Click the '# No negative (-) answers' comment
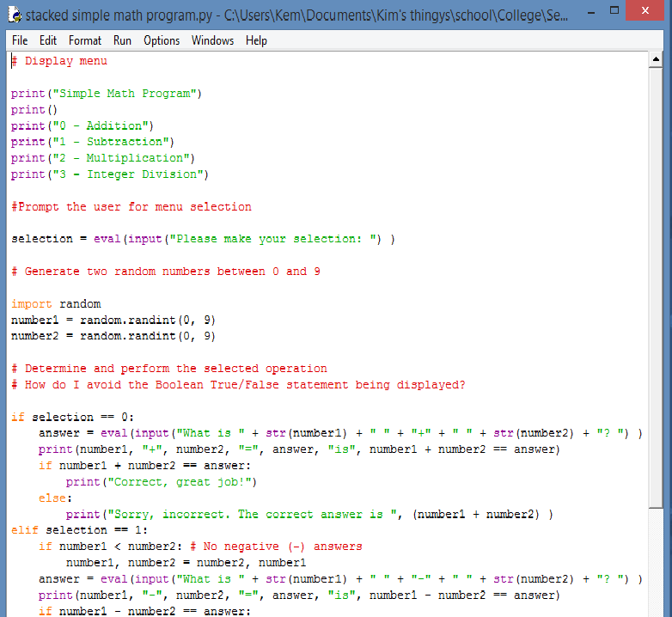 coord(276,547)
